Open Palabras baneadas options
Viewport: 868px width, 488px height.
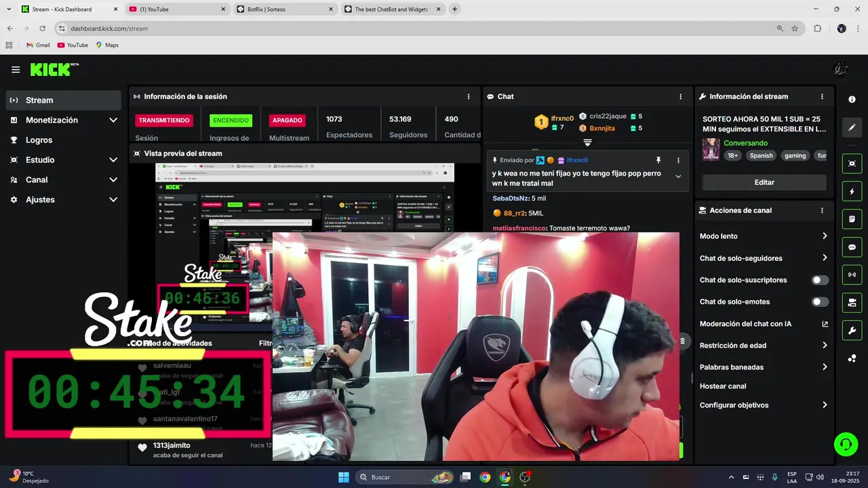[764, 367]
